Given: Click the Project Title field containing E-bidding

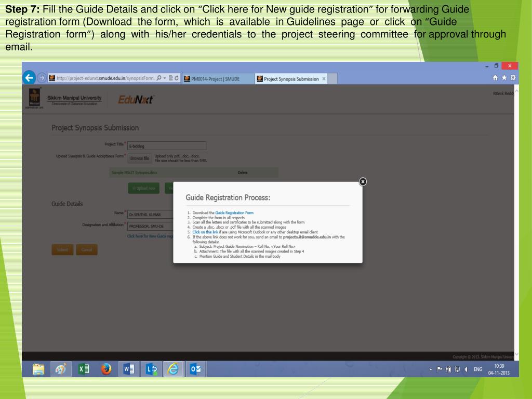Looking at the screenshot, I should click(167, 146).
